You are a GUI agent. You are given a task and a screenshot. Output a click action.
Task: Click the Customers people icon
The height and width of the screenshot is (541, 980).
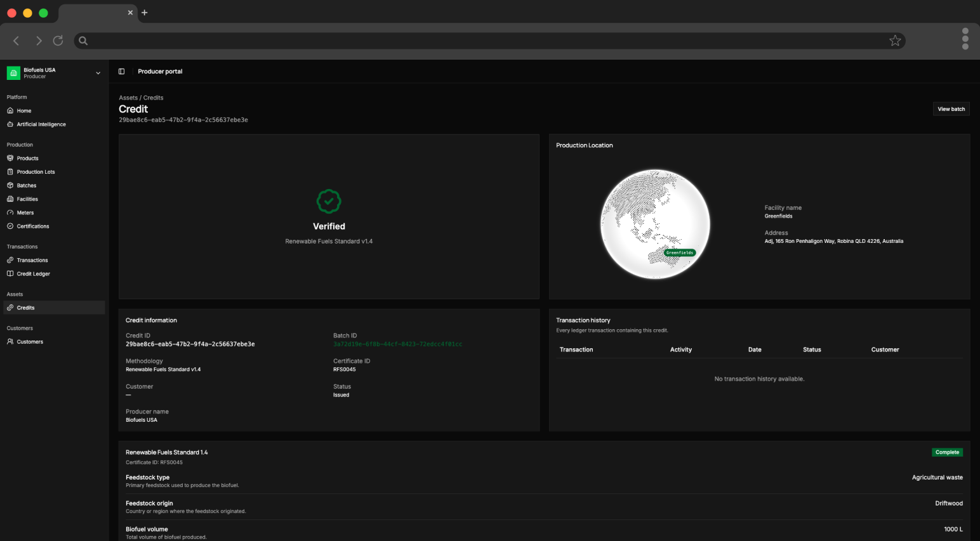10,342
